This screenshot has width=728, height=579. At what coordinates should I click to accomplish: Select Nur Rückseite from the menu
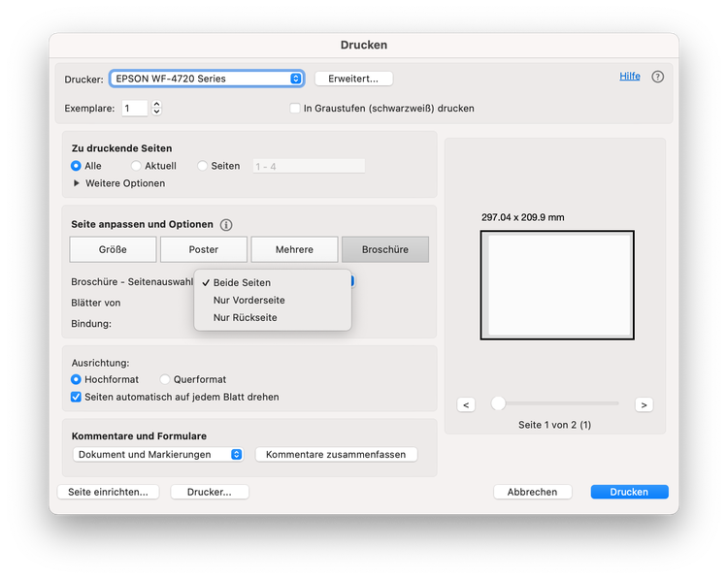(245, 317)
